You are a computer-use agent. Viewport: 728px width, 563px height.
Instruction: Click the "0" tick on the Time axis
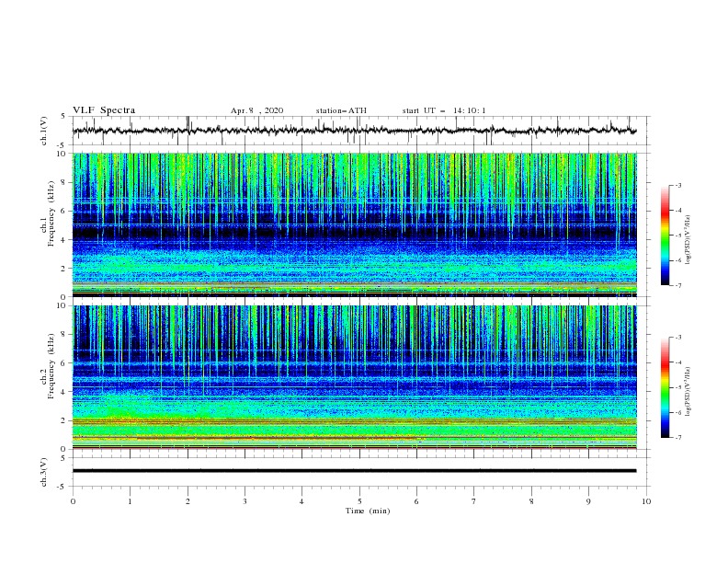click(73, 501)
